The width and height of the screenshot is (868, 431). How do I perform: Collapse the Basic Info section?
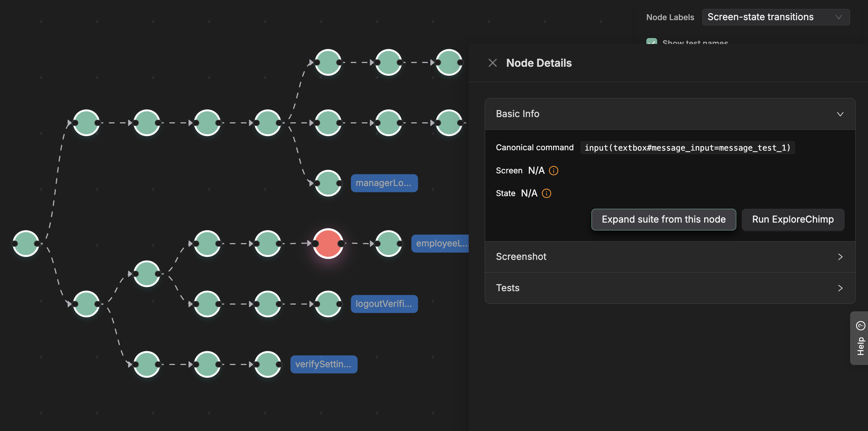point(840,114)
